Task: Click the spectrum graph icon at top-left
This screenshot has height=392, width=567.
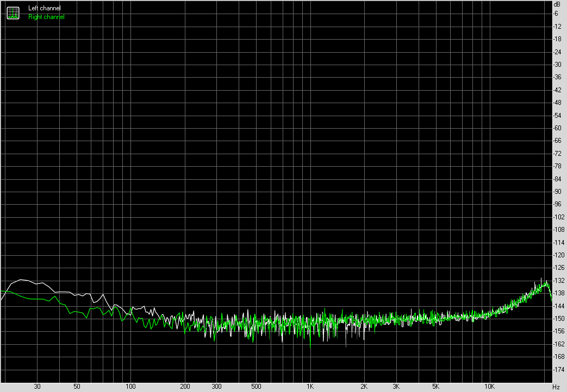Action: [13, 13]
